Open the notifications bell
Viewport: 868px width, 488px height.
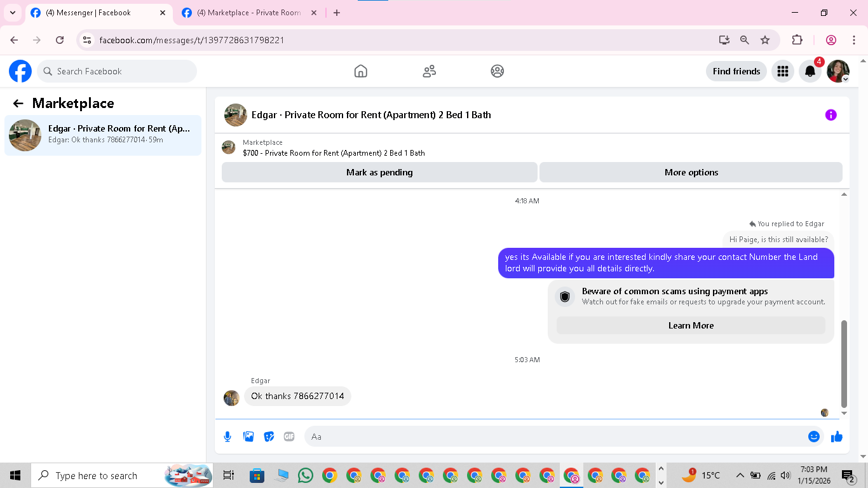click(810, 71)
